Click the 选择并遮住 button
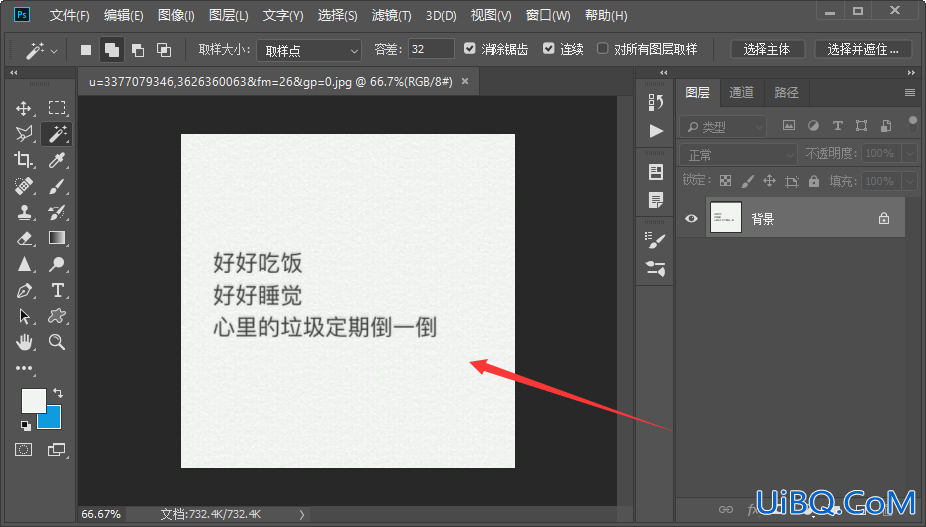Screen dimensions: 926x527 click(863, 50)
